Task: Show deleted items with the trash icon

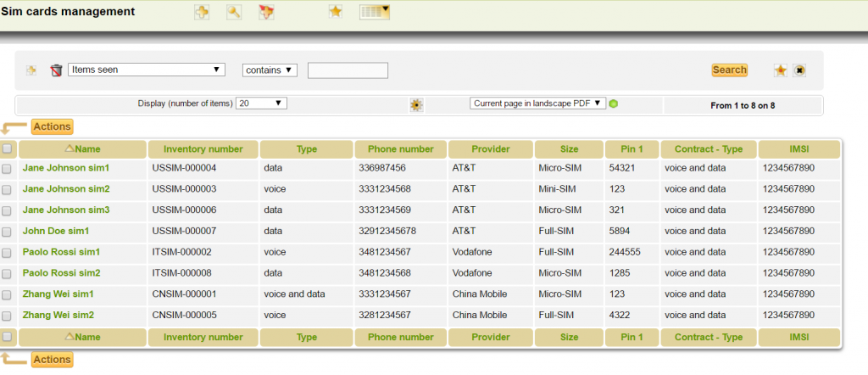Action: tap(56, 70)
